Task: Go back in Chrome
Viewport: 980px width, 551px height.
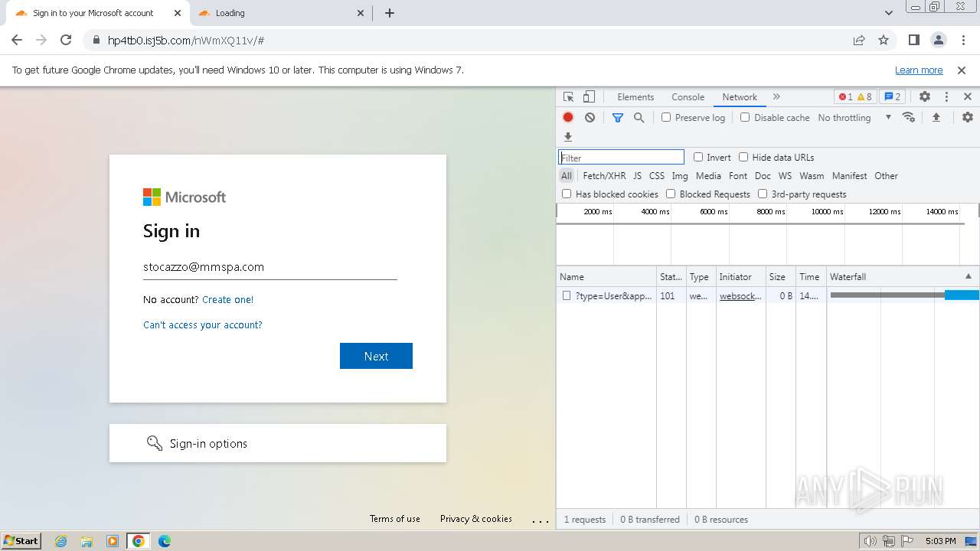Action: (17, 41)
